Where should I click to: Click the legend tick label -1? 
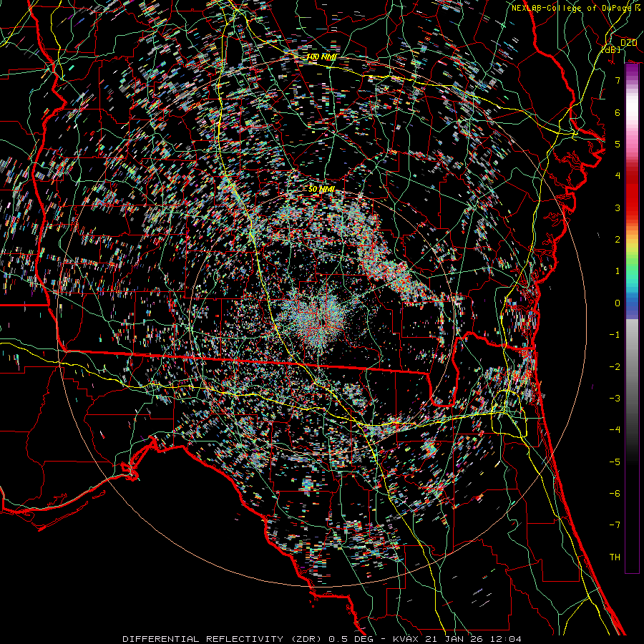615,335
